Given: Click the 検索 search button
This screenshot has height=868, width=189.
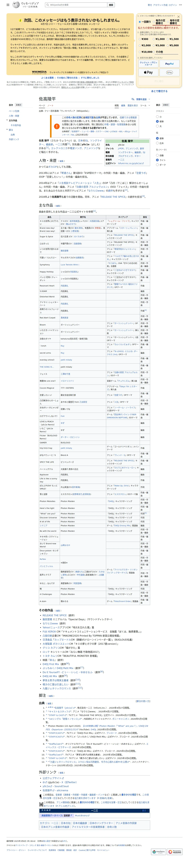Looking at the screenshot, I should click(x=111, y=5).
